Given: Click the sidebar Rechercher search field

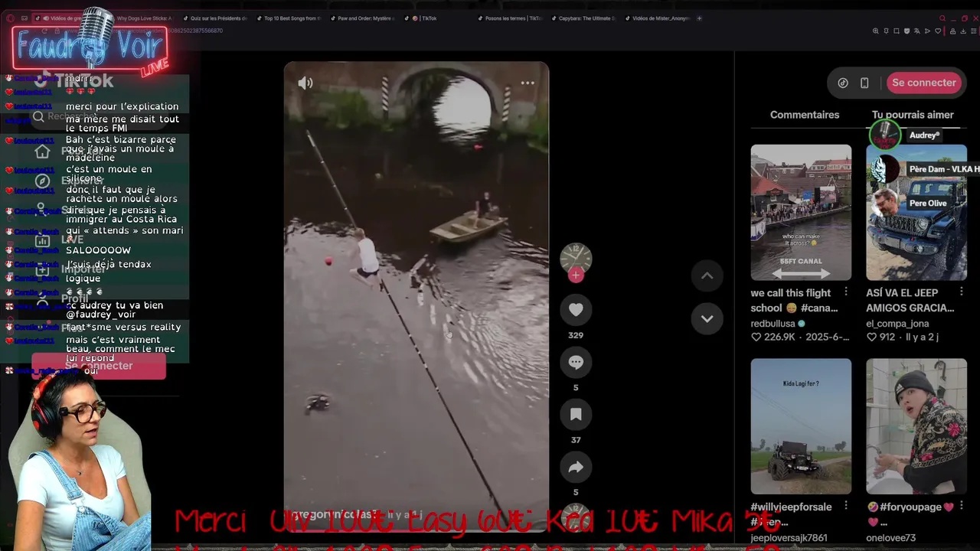Looking at the screenshot, I should click(x=100, y=116).
